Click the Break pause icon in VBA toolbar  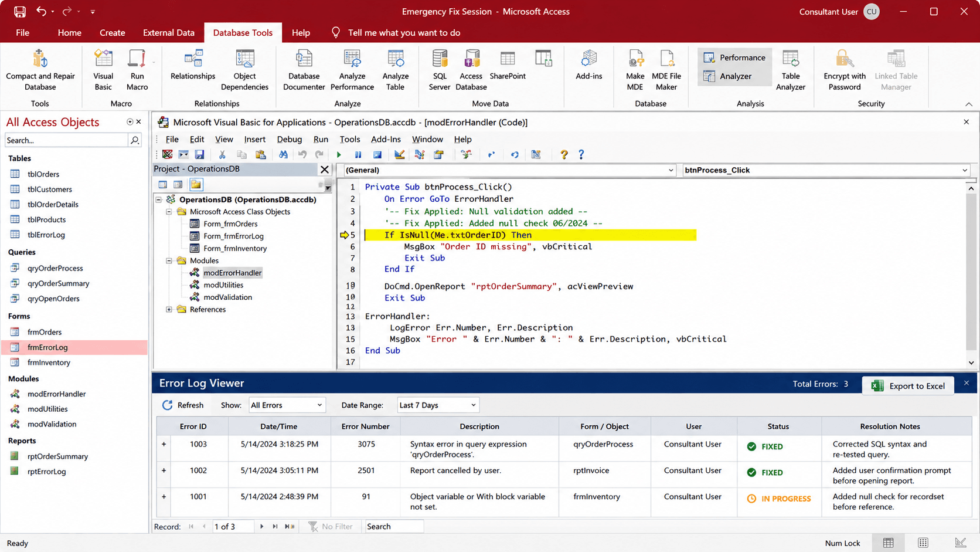[x=358, y=155]
